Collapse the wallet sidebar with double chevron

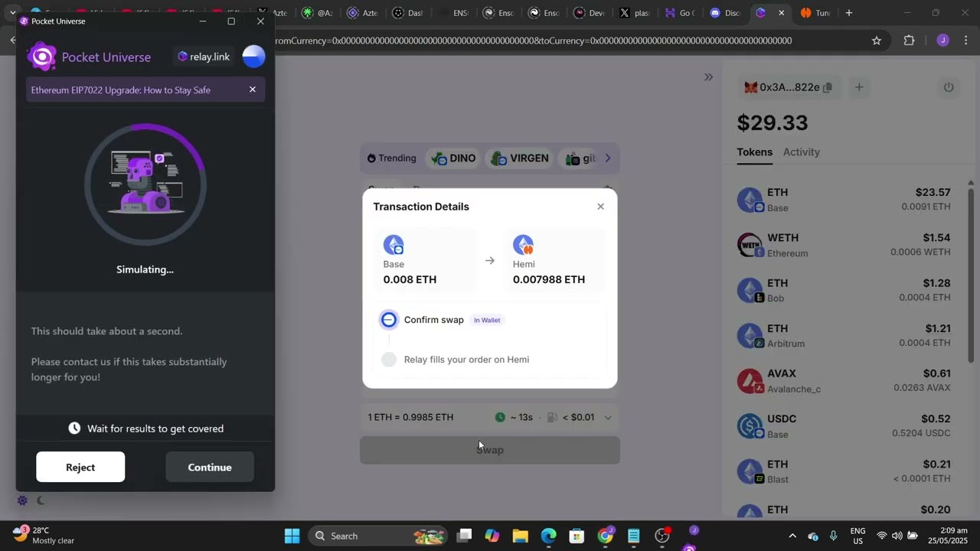pos(708,77)
